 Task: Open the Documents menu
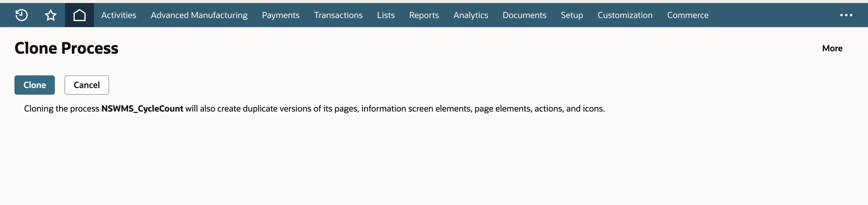tap(524, 15)
